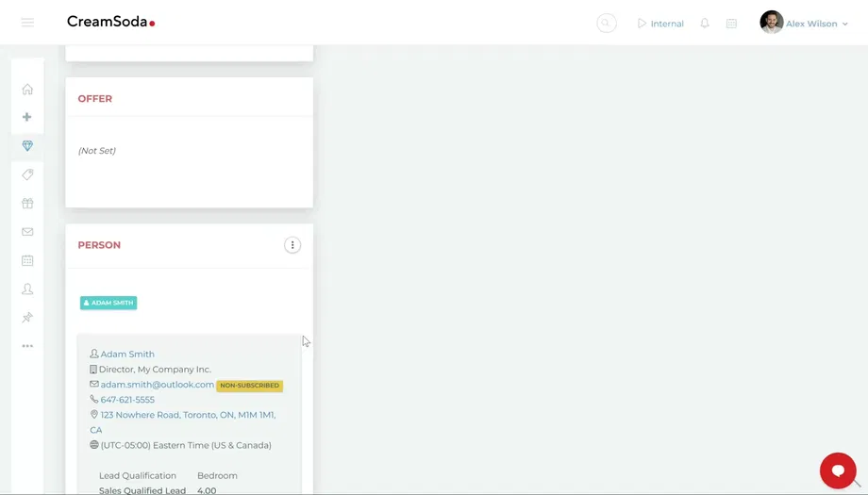The image size is (868, 495).
Task: Open the gift icon in sidebar
Action: click(x=27, y=203)
